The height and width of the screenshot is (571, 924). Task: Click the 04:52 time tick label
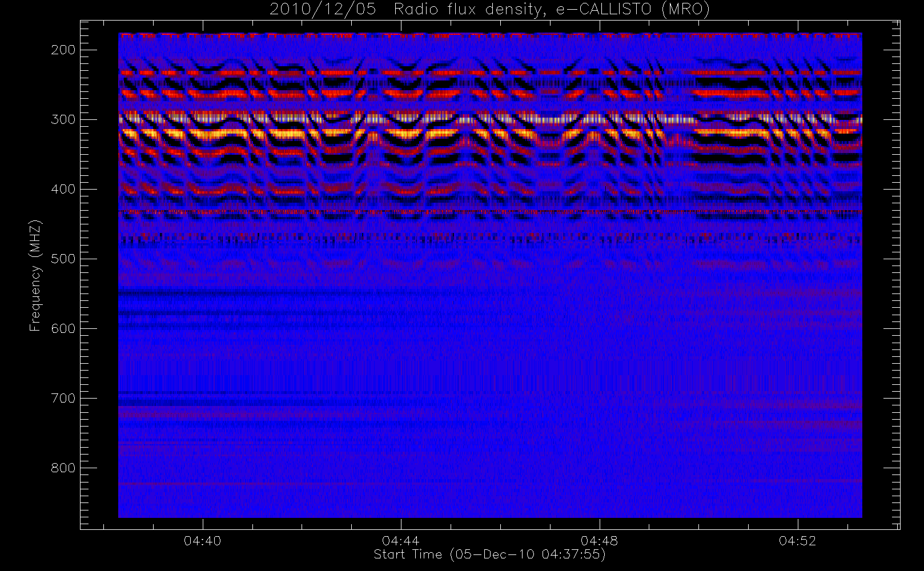pos(798,541)
